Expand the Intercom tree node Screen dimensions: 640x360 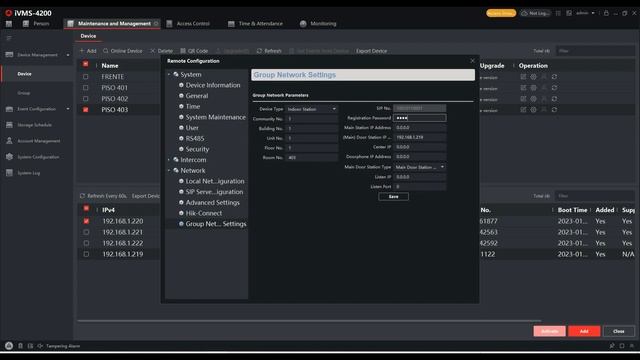pos(169,160)
